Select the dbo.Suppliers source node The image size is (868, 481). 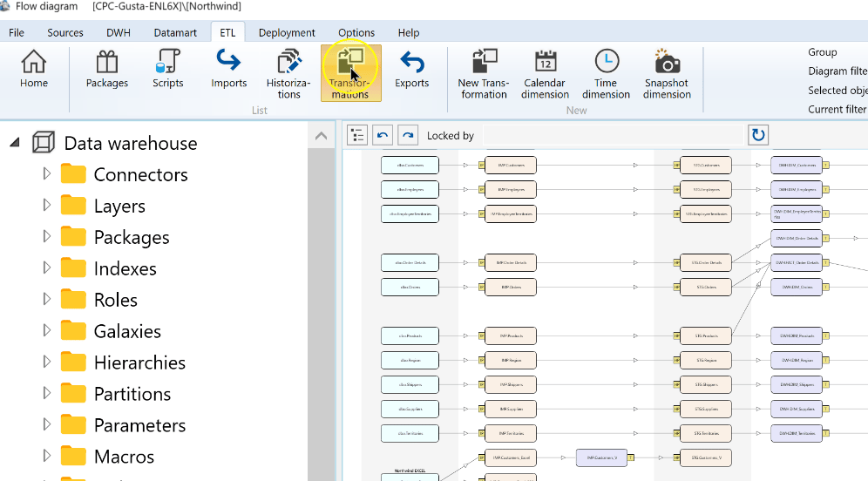click(x=410, y=409)
